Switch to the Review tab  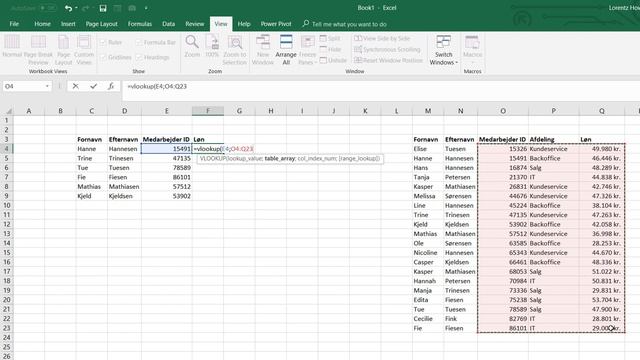pyautogui.click(x=195, y=24)
